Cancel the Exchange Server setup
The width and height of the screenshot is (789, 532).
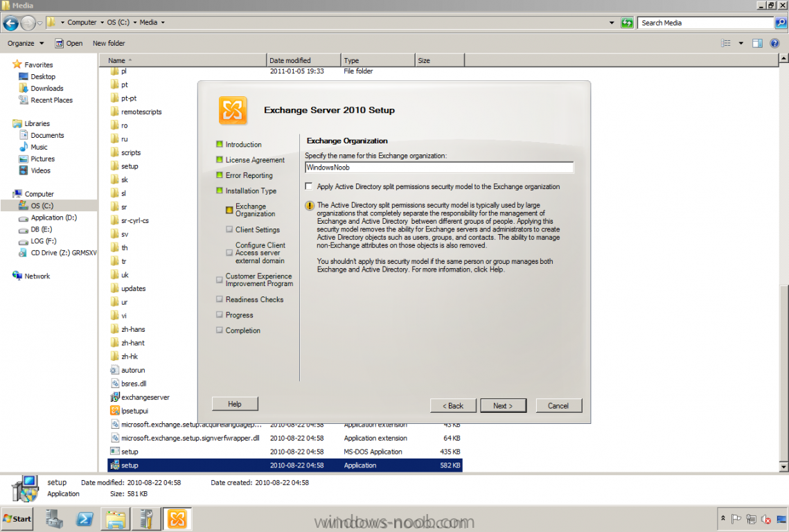click(x=558, y=406)
